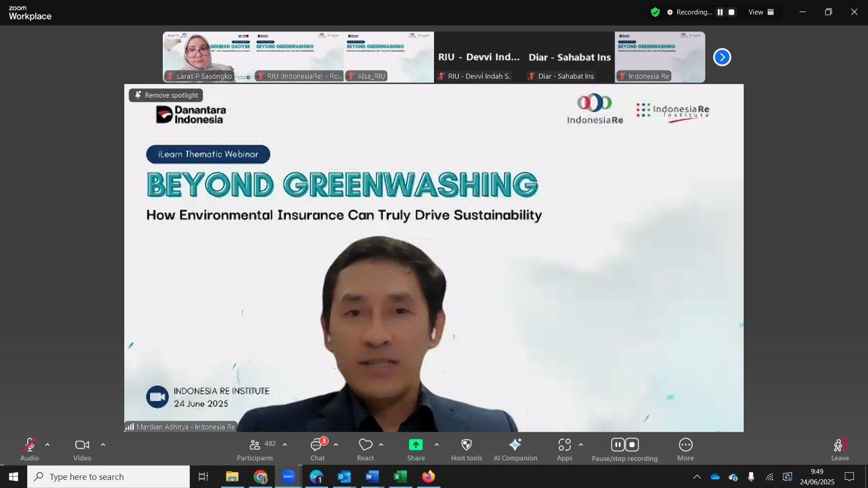Open Wi-Fi network tray icon

(x=769, y=477)
